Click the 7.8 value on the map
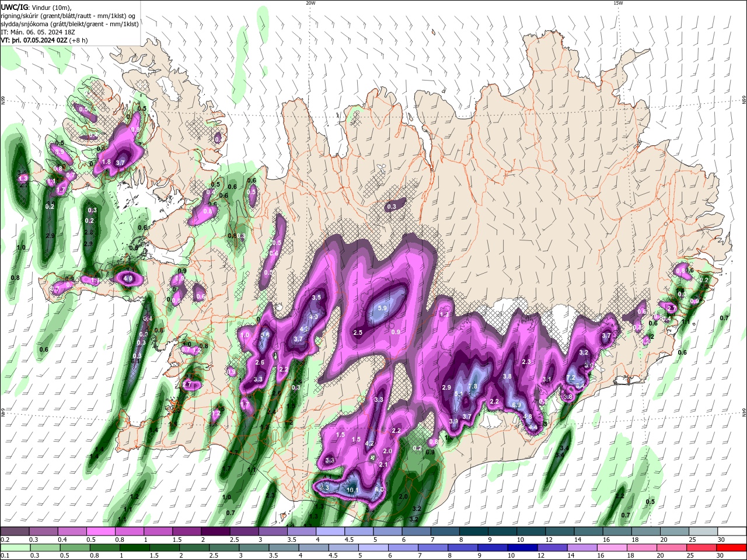The image size is (747, 560). [473, 387]
